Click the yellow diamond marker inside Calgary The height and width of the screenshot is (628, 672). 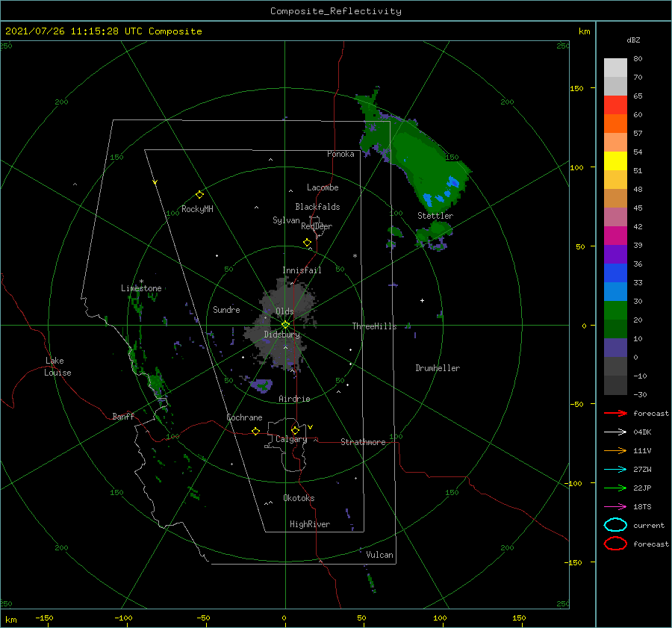tap(295, 430)
